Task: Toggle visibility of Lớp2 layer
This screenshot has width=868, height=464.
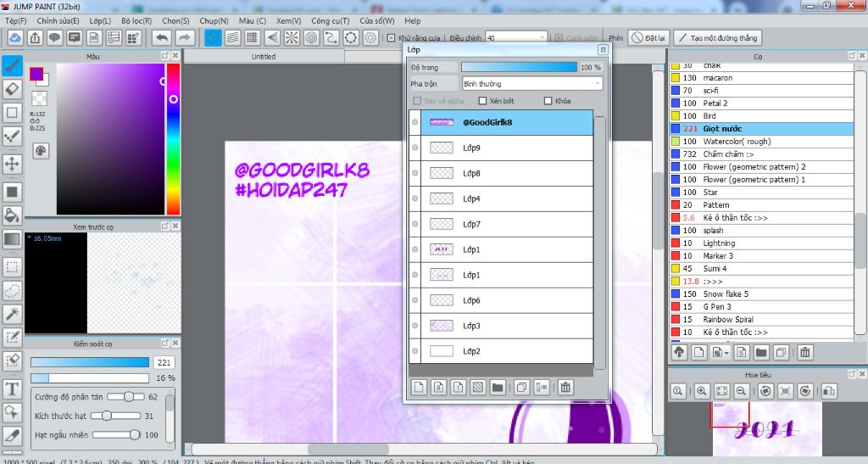Action: coord(415,351)
